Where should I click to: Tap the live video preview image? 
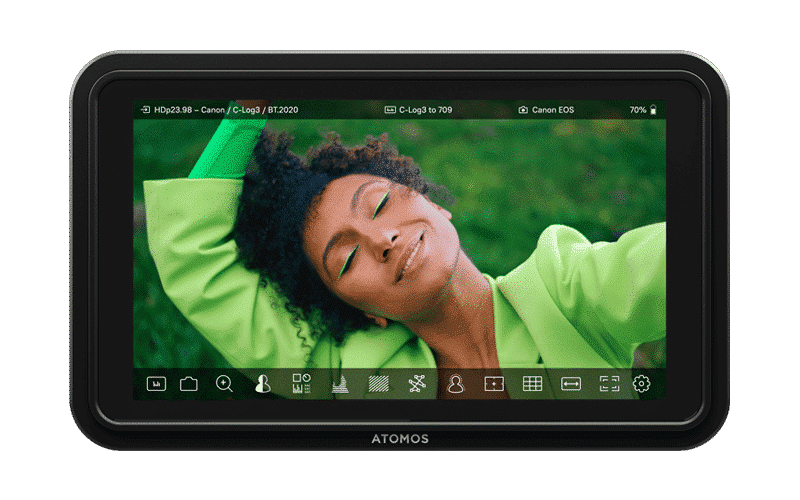400,240
